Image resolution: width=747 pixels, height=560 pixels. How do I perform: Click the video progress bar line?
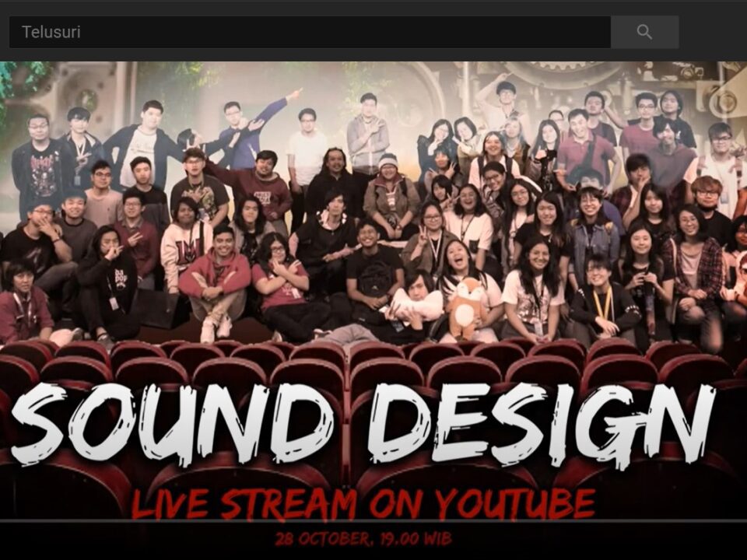pyautogui.click(x=373, y=520)
